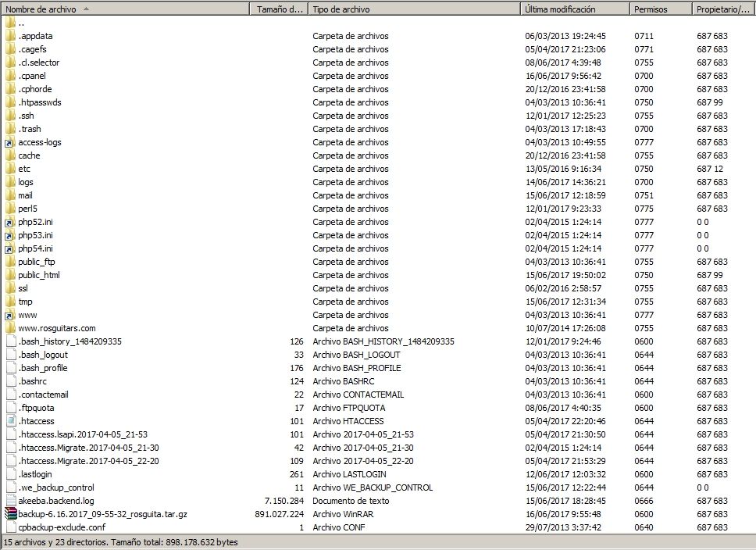Click the parent directory '..' folder icon

[x=10, y=23]
